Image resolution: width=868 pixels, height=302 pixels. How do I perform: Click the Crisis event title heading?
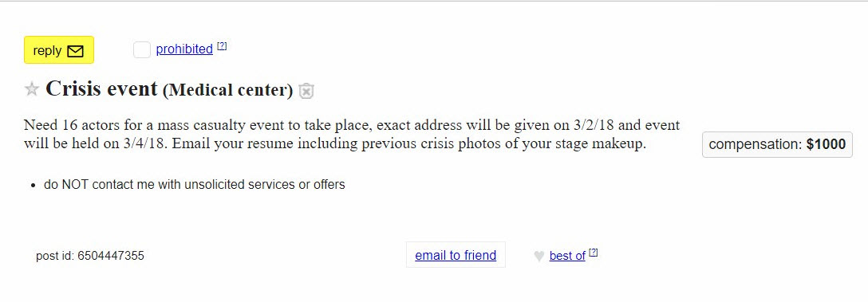click(101, 88)
